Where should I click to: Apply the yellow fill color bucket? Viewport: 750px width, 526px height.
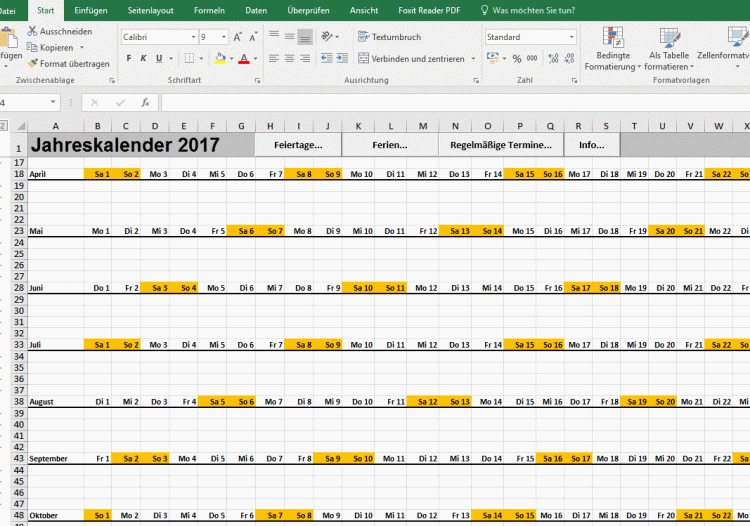219,59
